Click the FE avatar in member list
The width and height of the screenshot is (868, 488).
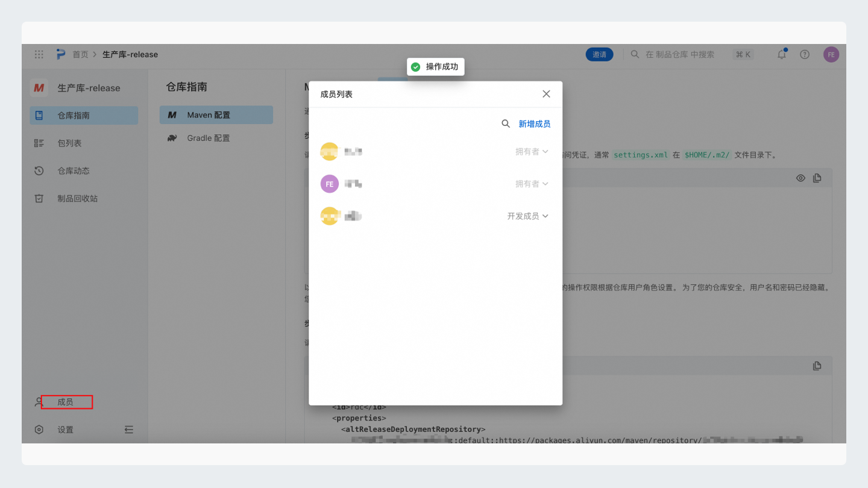pos(330,184)
